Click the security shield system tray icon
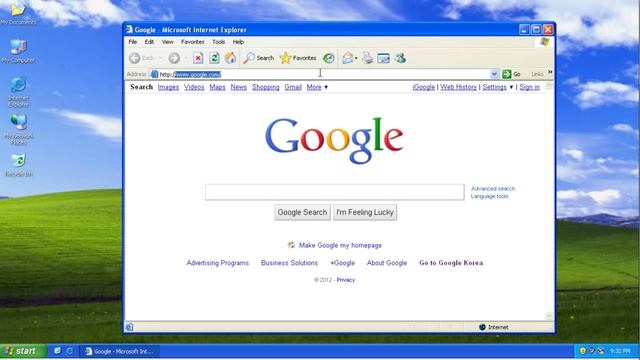Image resolution: width=640 pixels, height=360 pixels. click(582, 351)
